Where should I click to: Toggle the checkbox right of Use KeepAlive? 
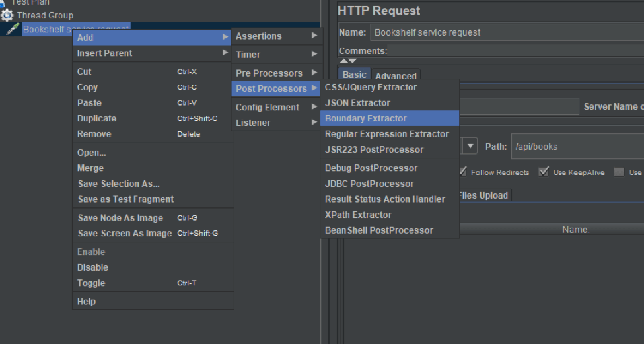[x=619, y=172]
